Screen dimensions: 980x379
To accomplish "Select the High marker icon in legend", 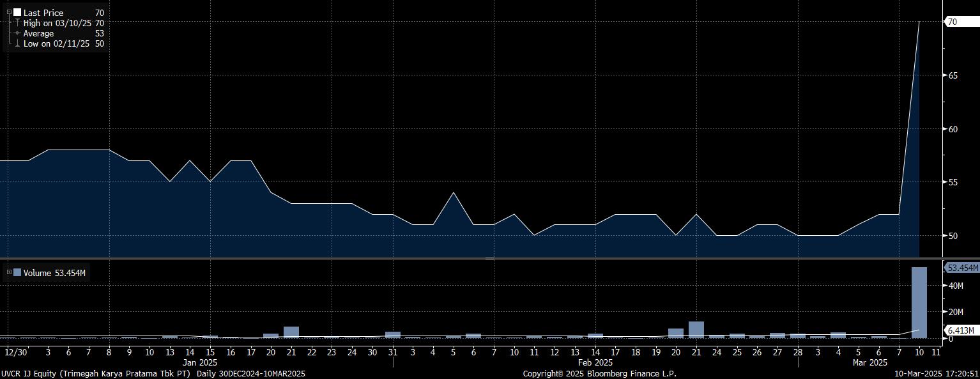I will click(17, 23).
